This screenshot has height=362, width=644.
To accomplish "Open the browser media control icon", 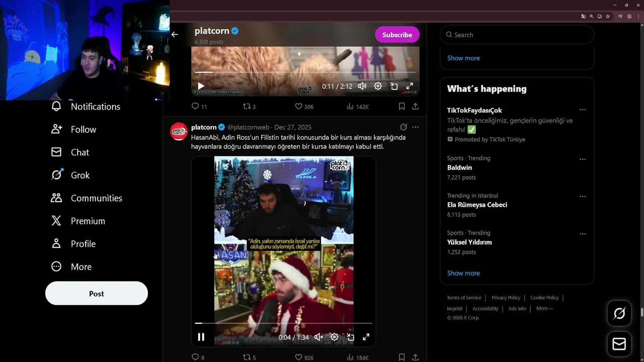I will coord(620,16).
